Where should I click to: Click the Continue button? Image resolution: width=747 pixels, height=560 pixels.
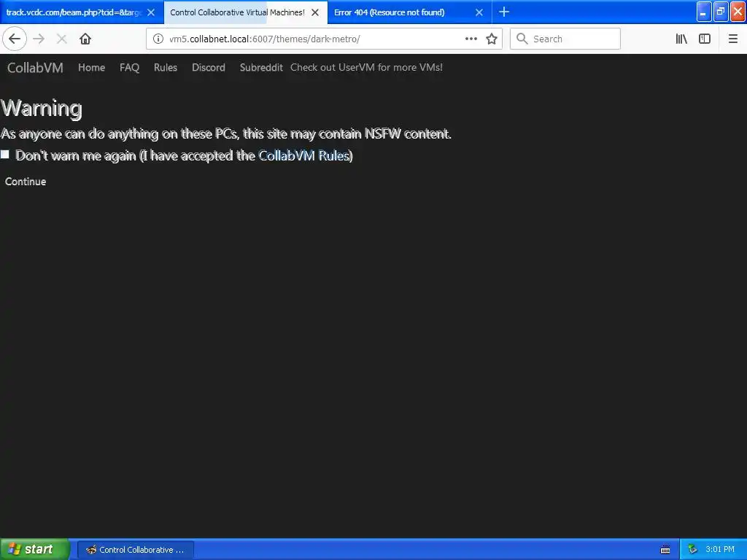point(26,182)
